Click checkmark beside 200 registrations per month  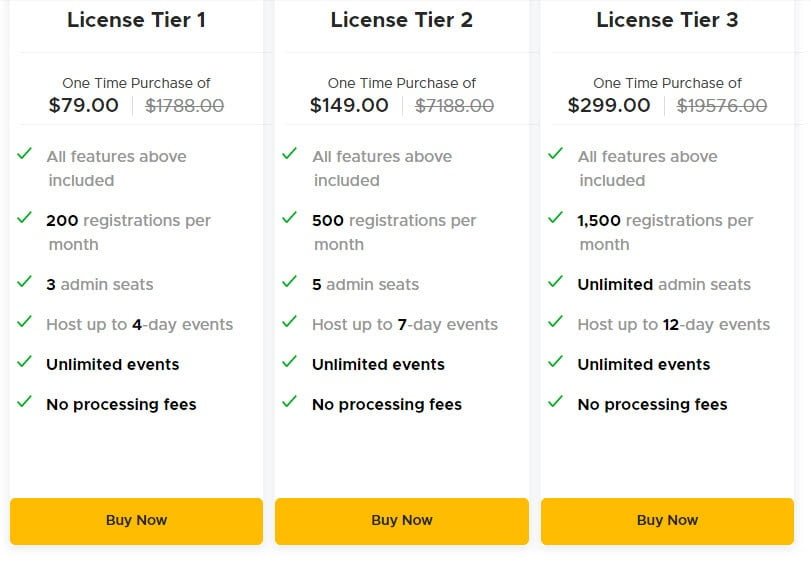pos(24,218)
